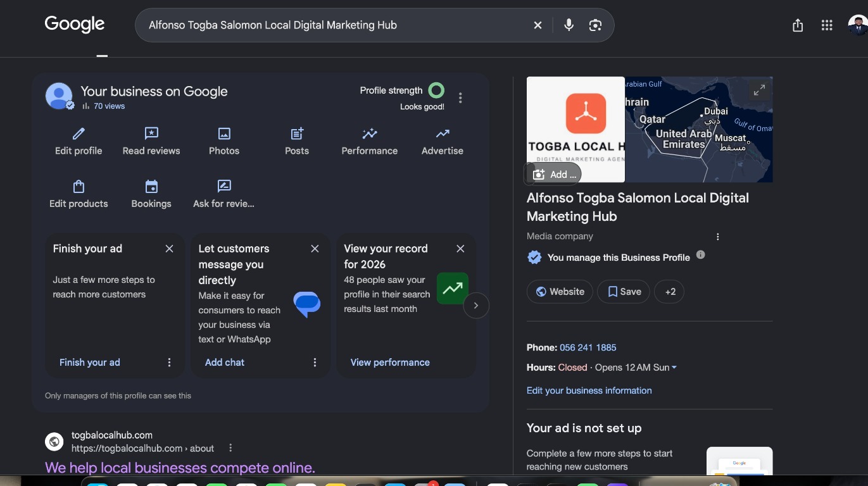Open the Google apps grid
The image size is (868, 486).
(827, 25)
